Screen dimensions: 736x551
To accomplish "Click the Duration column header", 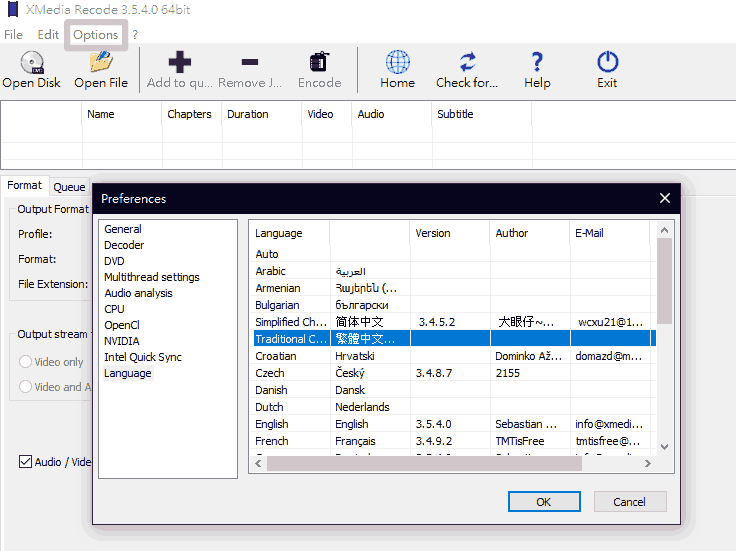I will 262,114.
